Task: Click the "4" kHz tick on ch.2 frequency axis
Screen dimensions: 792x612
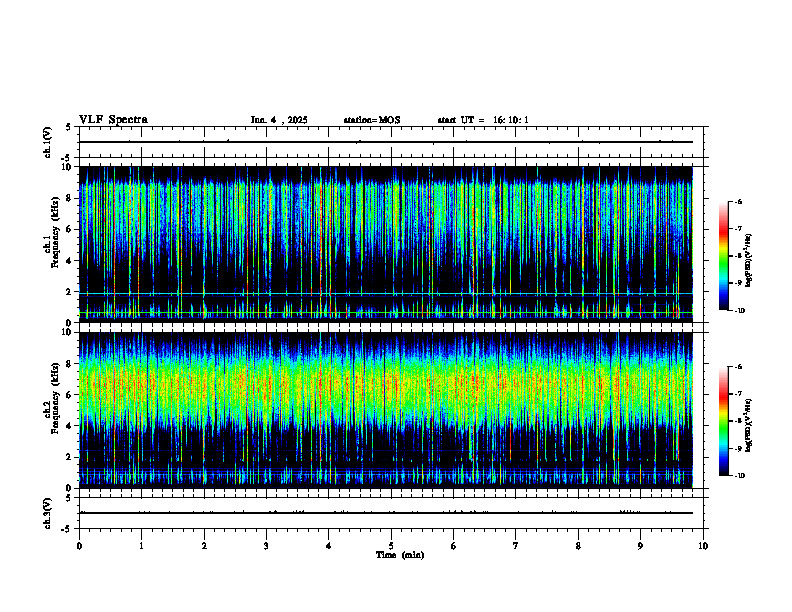Action: 70,426
